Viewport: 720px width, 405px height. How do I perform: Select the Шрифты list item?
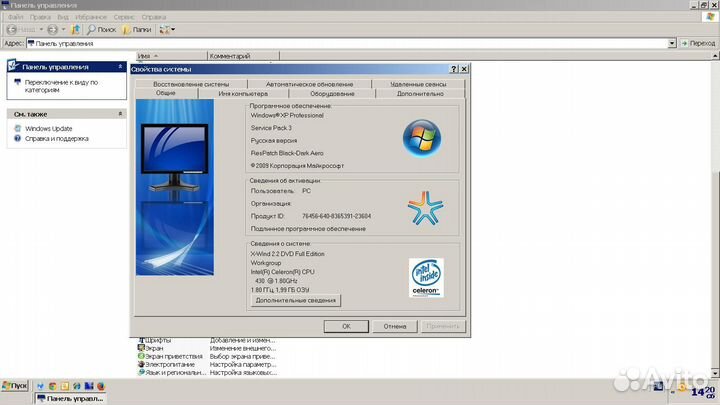coord(155,340)
